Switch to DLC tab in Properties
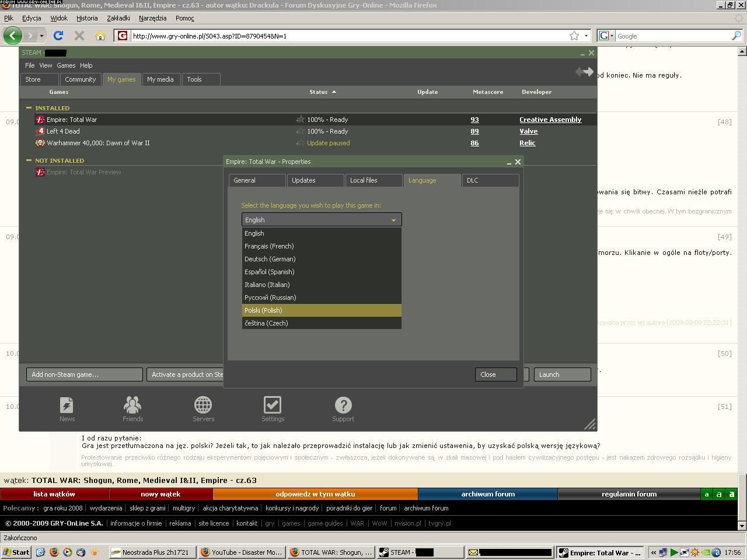The width and height of the screenshot is (747, 560). tap(490, 180)
